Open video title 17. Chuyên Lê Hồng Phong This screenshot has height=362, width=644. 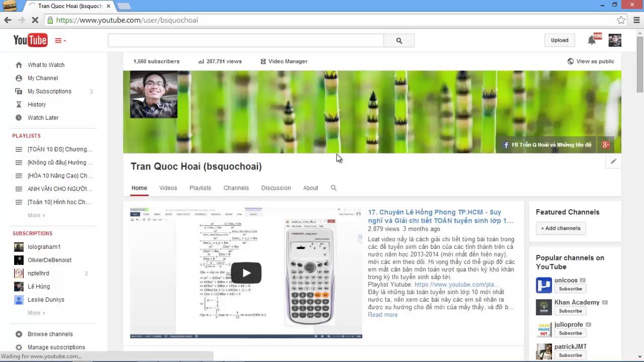[x=441, y=216]
